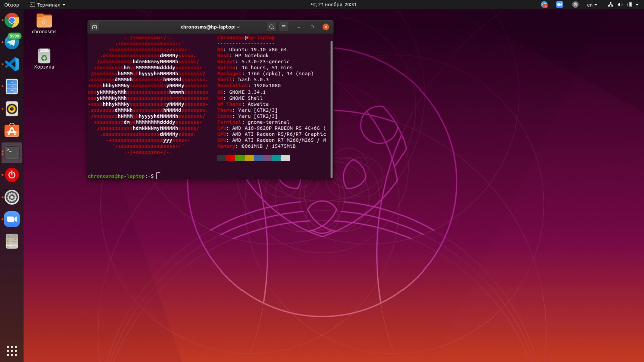Click the 'Radeon R7 M260/M265' GPU line

(x=272, y=140)
